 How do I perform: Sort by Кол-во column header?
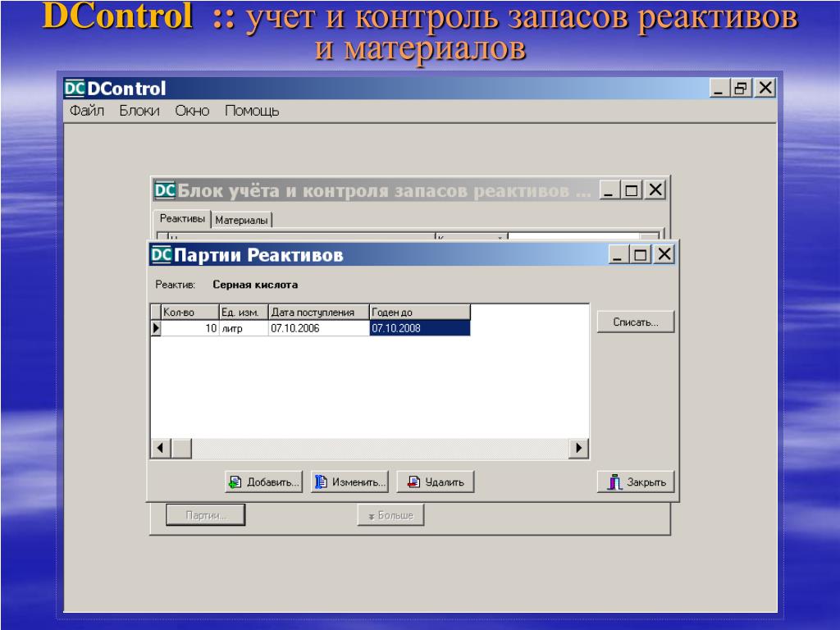tap(190, 312)
